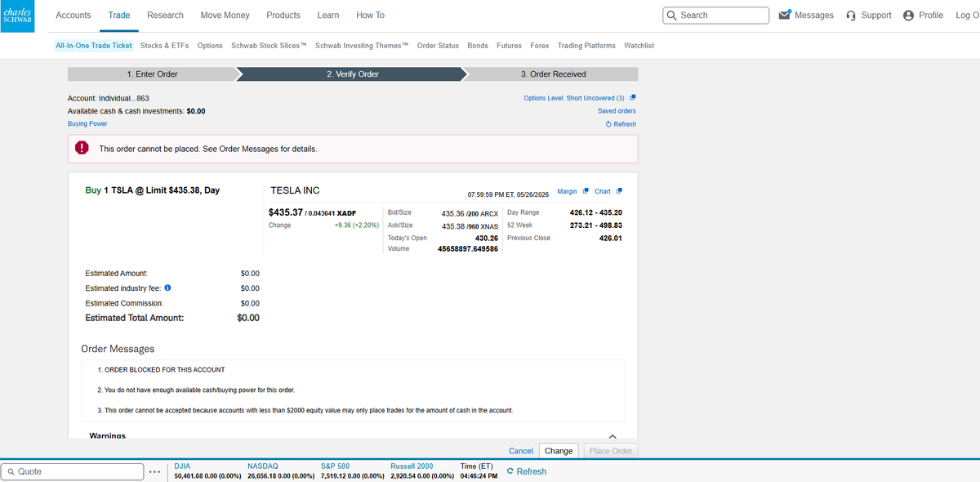This screenshot has width=980, height=482.
Task: Click the Support headset icon
Action: click(x=851, y=16)
